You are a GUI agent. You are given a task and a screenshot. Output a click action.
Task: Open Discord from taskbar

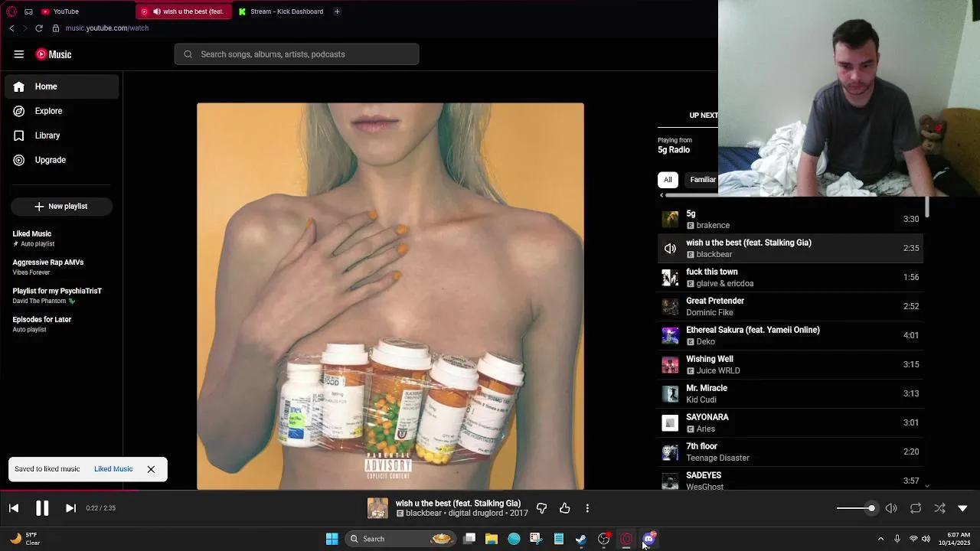[x=649, y=539]
